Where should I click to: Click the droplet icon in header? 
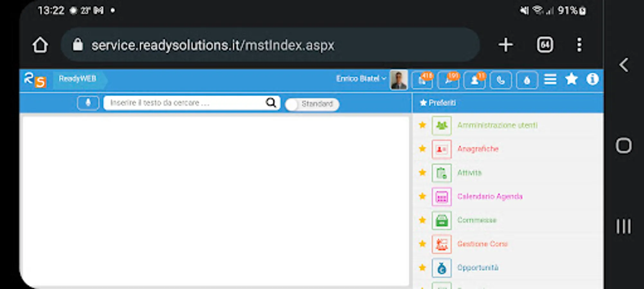pos(527,80)
